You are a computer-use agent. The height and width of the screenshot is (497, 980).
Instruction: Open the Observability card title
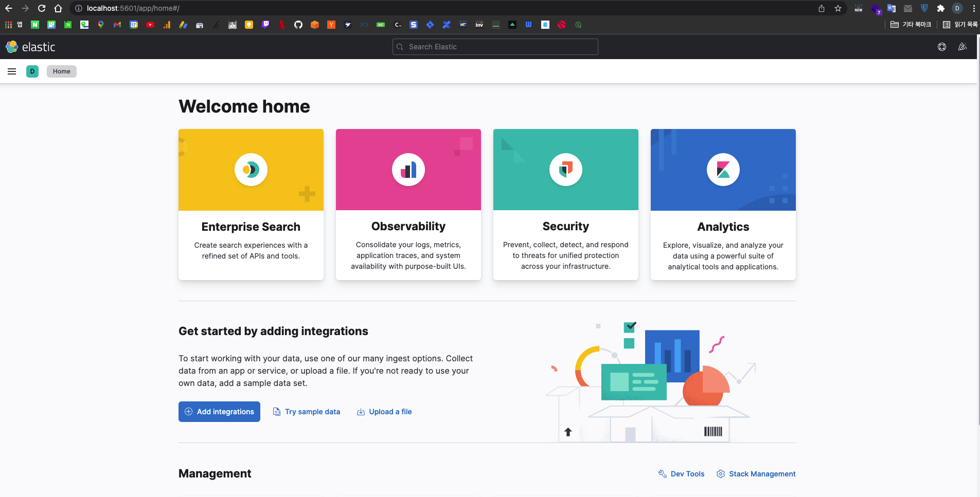click(408, 226)
